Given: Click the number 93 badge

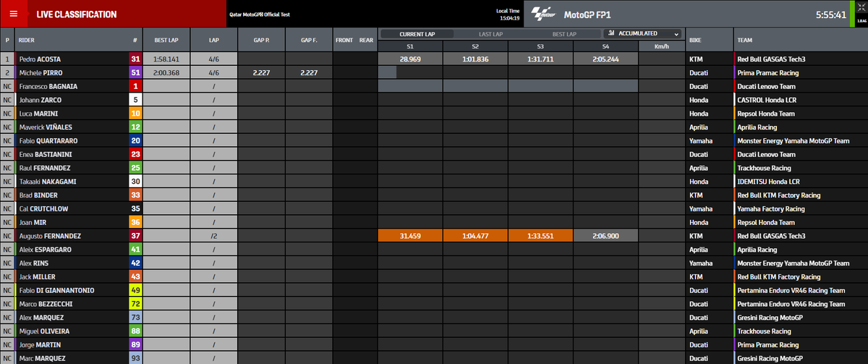Looking at the screenshot, I should coord(135,358).
